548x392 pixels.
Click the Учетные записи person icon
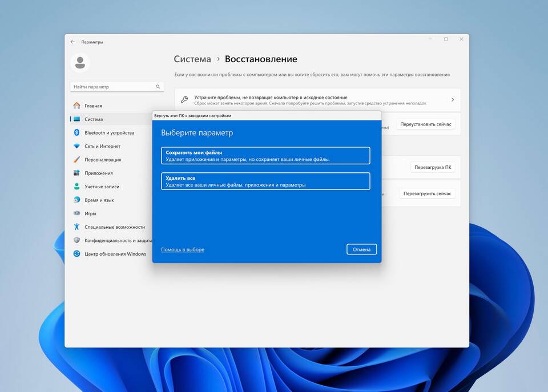point(76,187)
